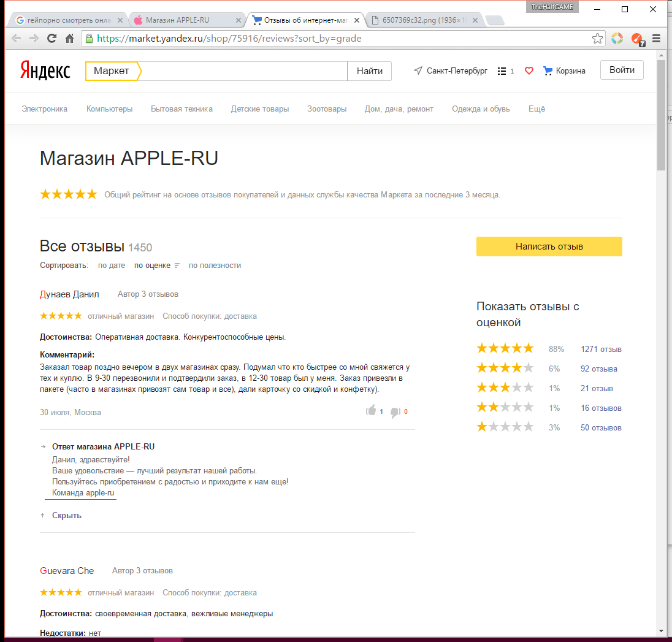This screenshot has width=672, height=642.
Task: Dislike Дунаев Данил's review thumbs down
Action: [395, 412]
